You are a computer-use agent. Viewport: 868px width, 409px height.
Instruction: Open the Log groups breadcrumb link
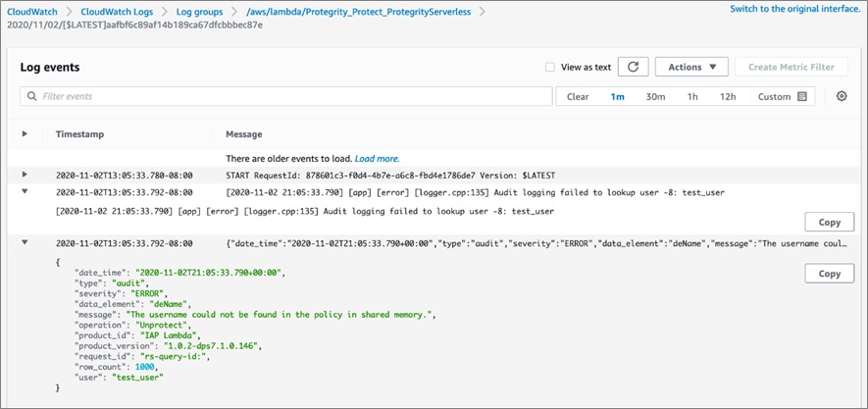point(200,11)
